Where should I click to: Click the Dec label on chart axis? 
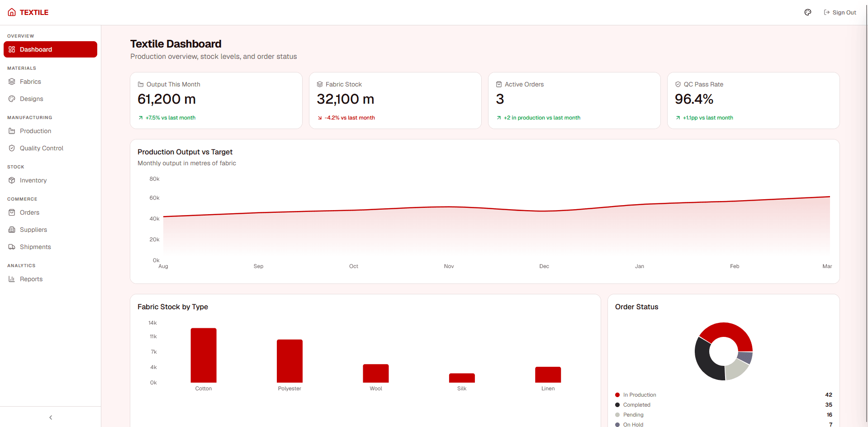coord(544,266)
